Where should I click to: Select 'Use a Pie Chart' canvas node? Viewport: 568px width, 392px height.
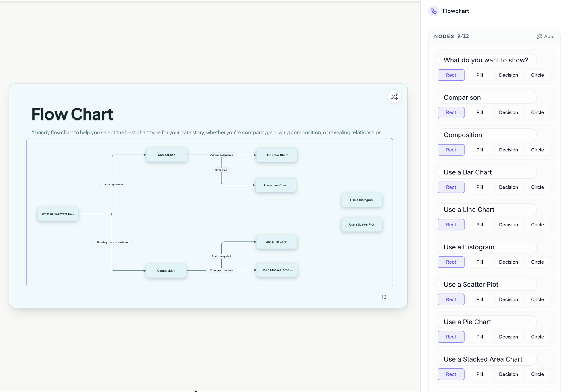tap(277, 242)
